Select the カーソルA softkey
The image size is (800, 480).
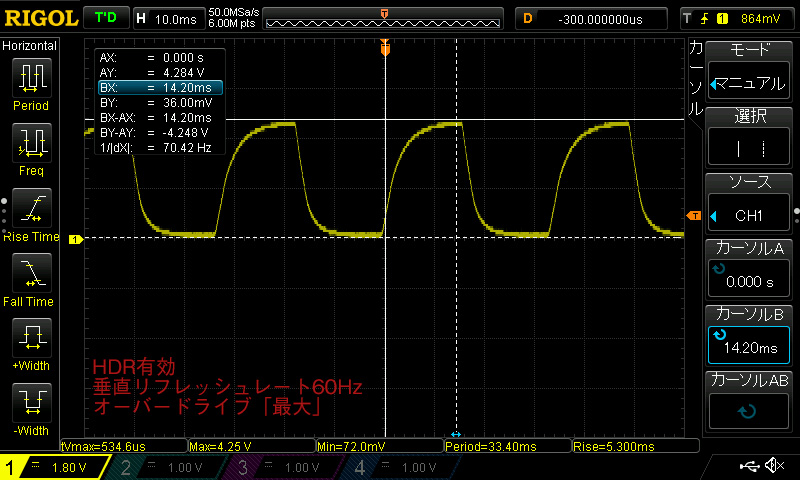point(751,268)
